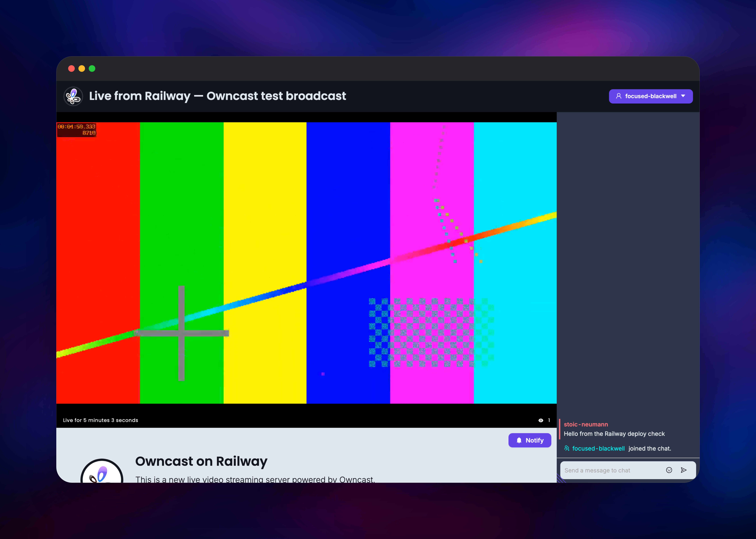The height and width of the screenshot is (539, 756).
Task: Click the green macOS zoom window button
Action: 92,68
